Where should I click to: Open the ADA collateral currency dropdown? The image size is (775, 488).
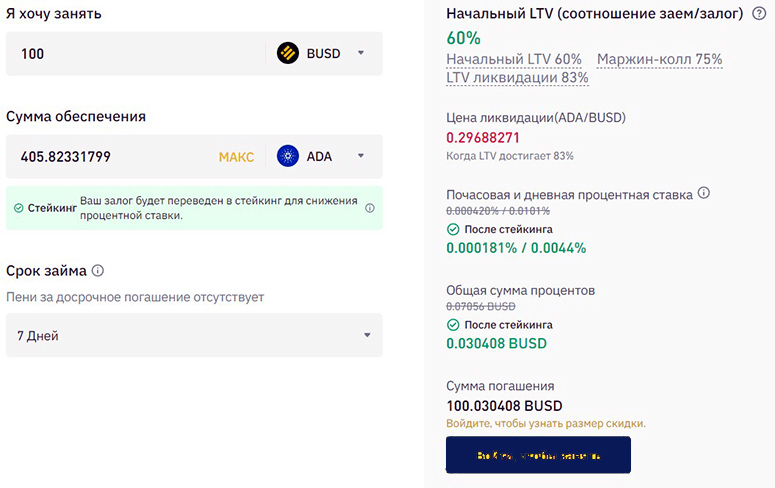(x=360, y=156)
